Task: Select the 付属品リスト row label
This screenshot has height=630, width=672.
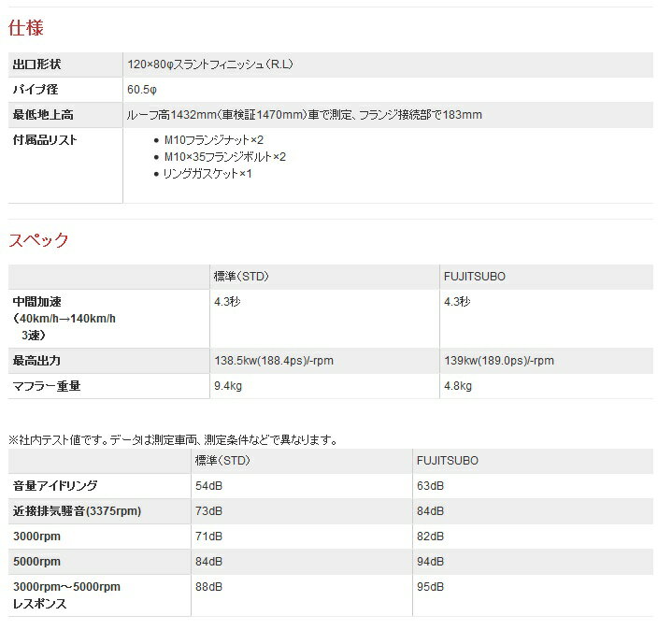Action: (x=45, y=140)
